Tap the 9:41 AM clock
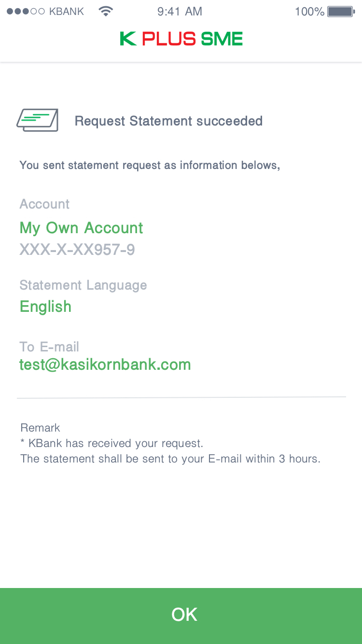Screen dimensions: 362x644 (x=180, y=12)
